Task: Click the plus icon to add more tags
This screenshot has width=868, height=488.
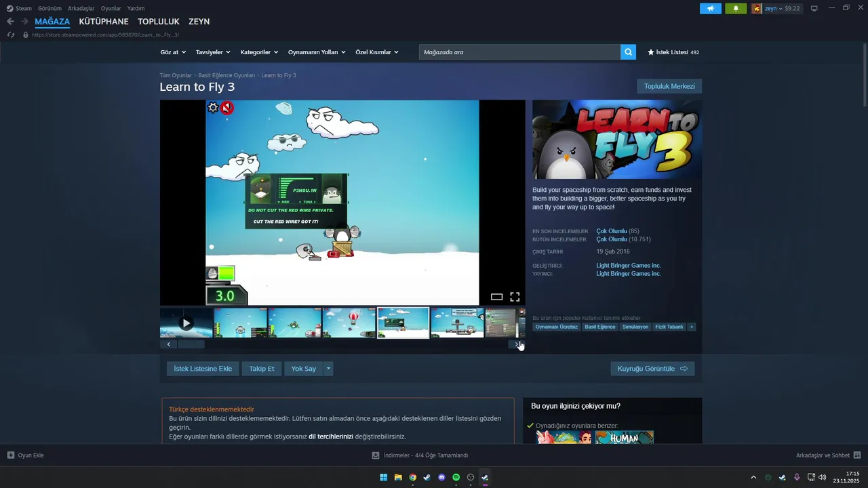Action: tap(692, 327)
